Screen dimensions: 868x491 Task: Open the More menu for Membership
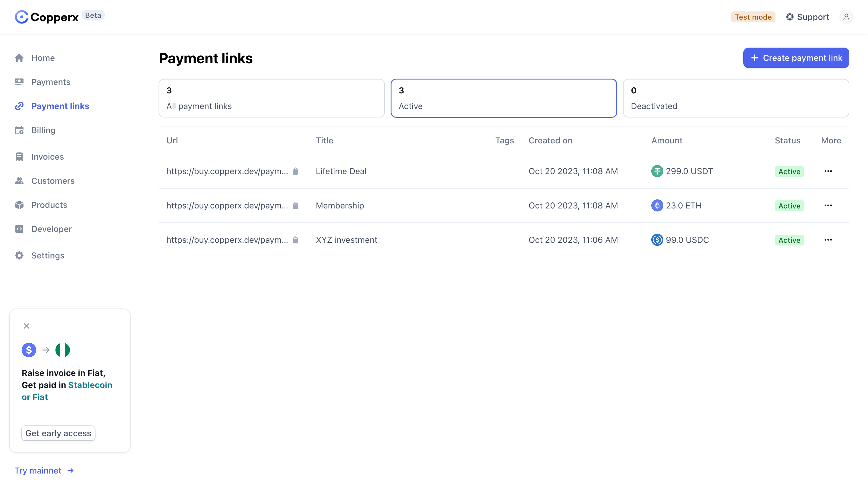(x=828, y=206)
